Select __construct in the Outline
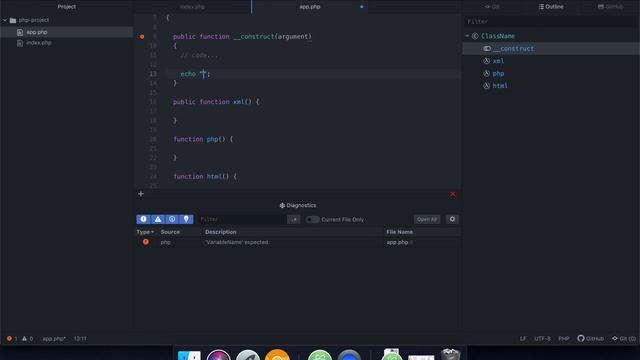The image size is (640, 360). [x=513, y=49]
